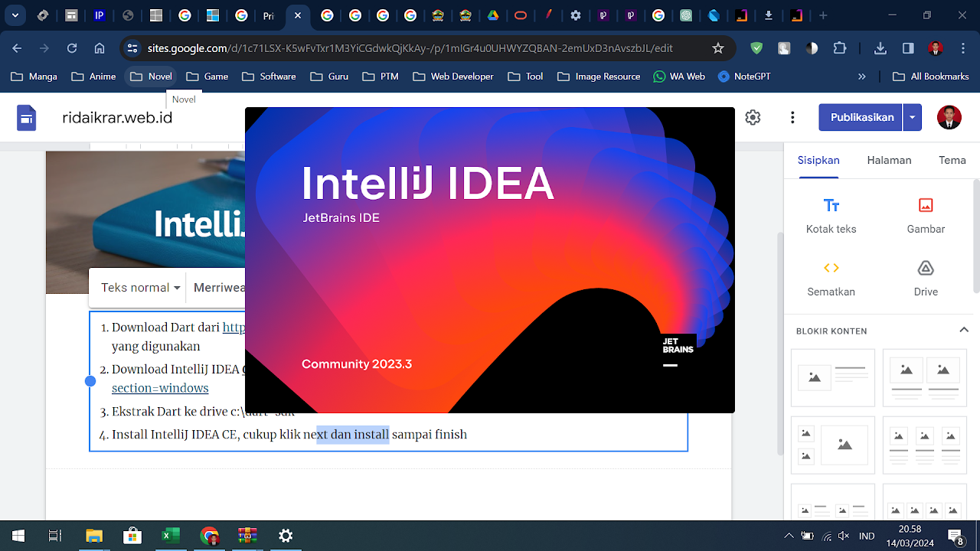Collapse the BLOKIR KONTEN section
980x551 pixels.
(964, 331)
